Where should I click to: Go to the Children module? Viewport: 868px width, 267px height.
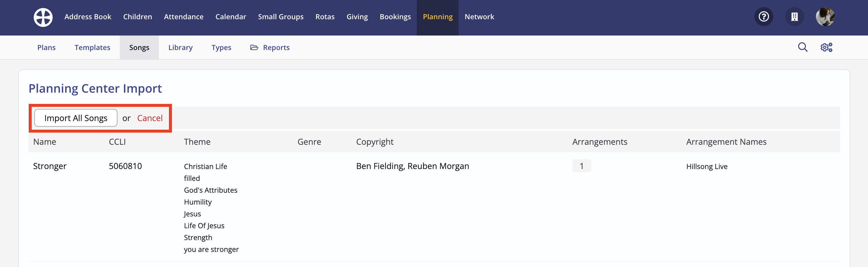[x=138, y=17]
